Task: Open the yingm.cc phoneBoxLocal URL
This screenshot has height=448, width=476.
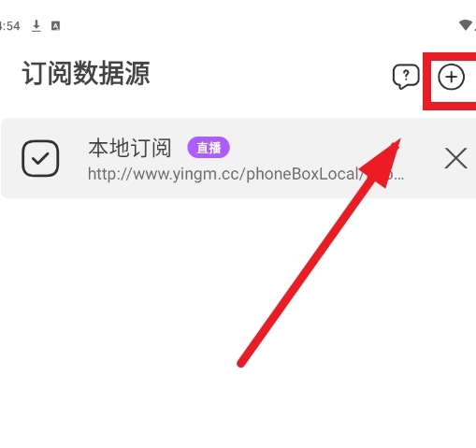Action: tap(246, 174)
